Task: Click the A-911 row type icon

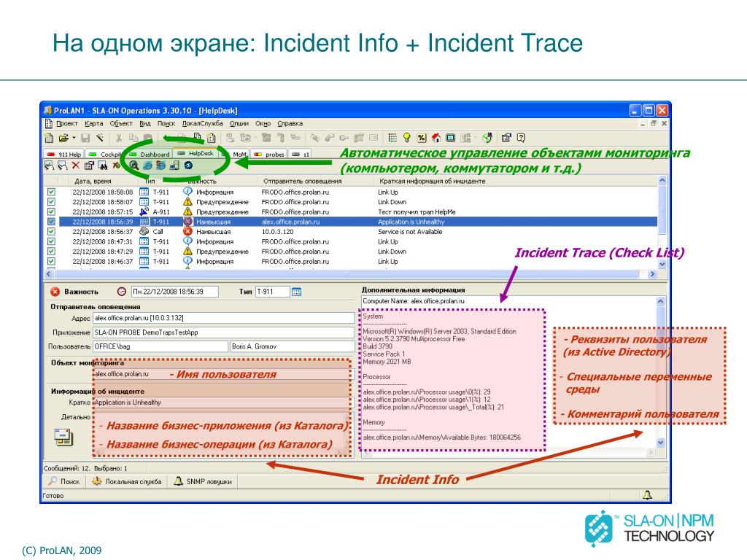Action: coord(144,211)
